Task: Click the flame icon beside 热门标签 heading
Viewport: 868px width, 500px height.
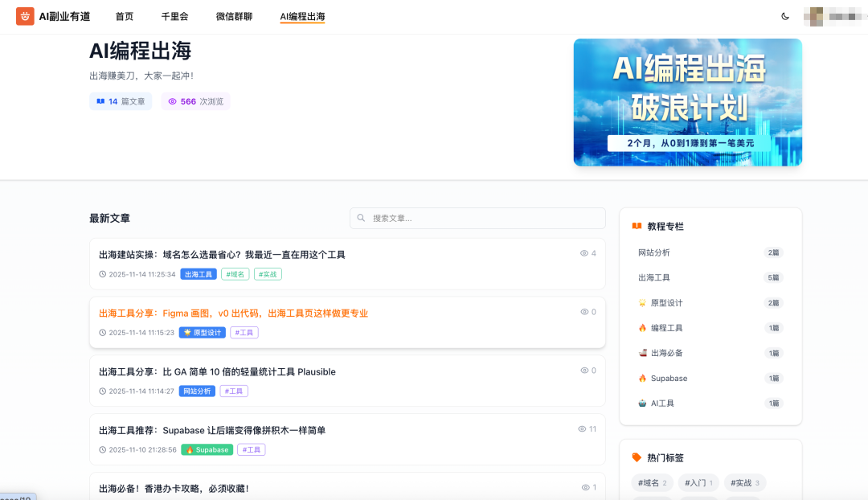Action: (635, 457)
